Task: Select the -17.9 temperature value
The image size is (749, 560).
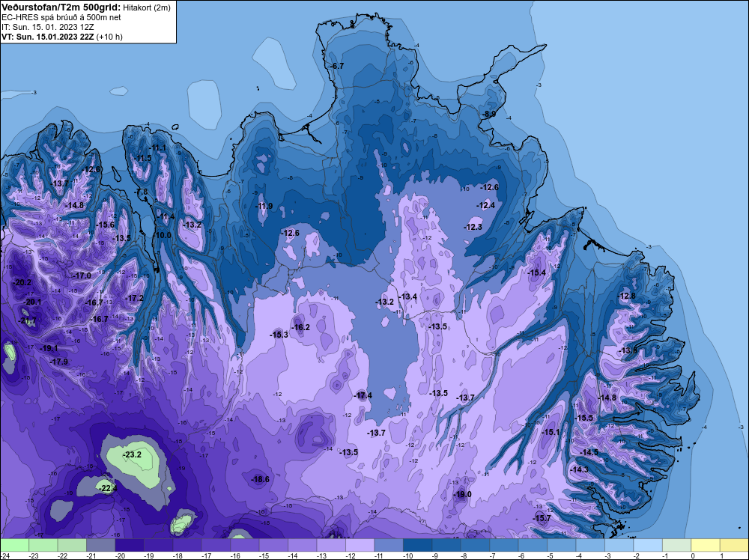Action: point(58,362)
